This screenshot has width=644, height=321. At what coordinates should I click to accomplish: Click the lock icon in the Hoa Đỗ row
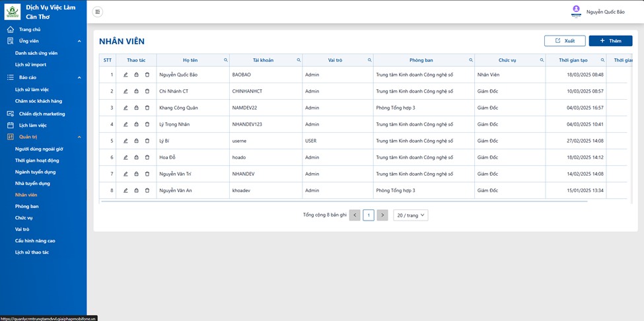click(136, 157)
